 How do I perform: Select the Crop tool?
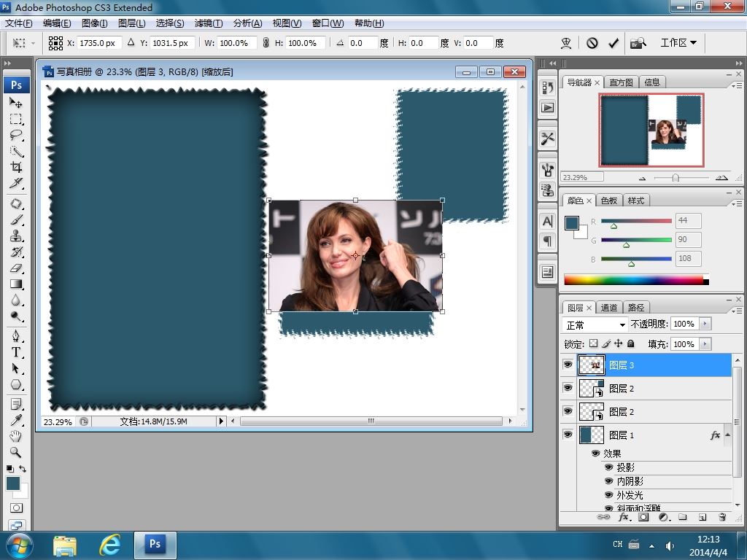pyautogui.click(x=16, y=167)
